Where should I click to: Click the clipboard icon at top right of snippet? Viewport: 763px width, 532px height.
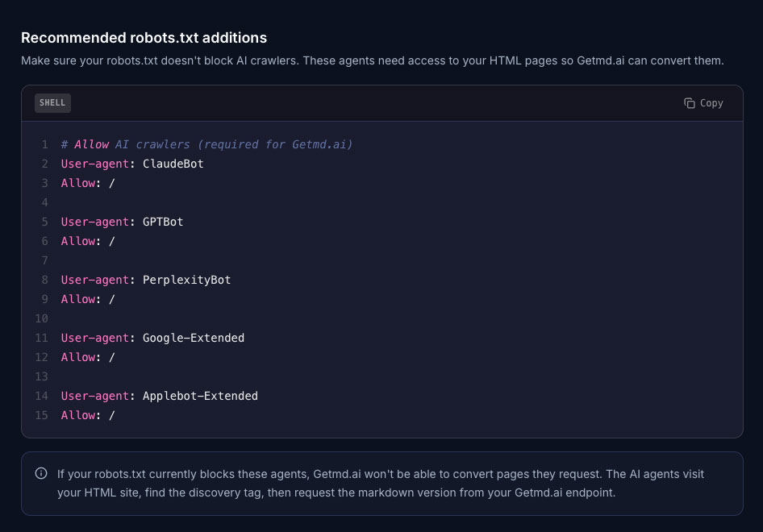click(689, 103)
